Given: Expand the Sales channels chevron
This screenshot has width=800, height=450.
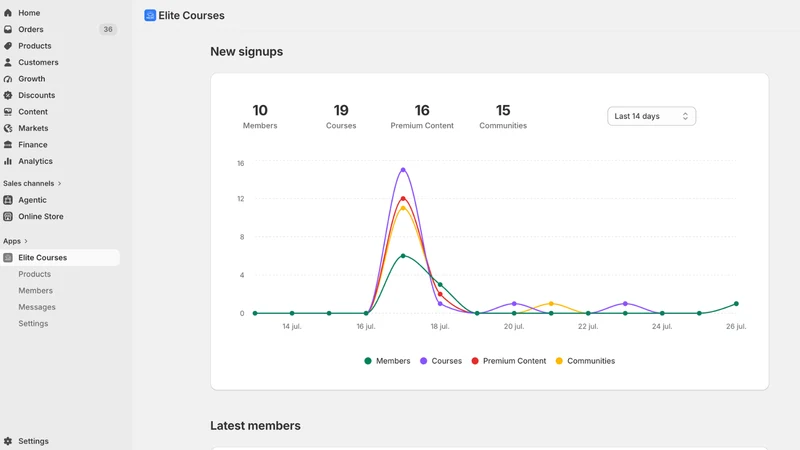Looking at the screenshot, I should [x=59, y=184].
